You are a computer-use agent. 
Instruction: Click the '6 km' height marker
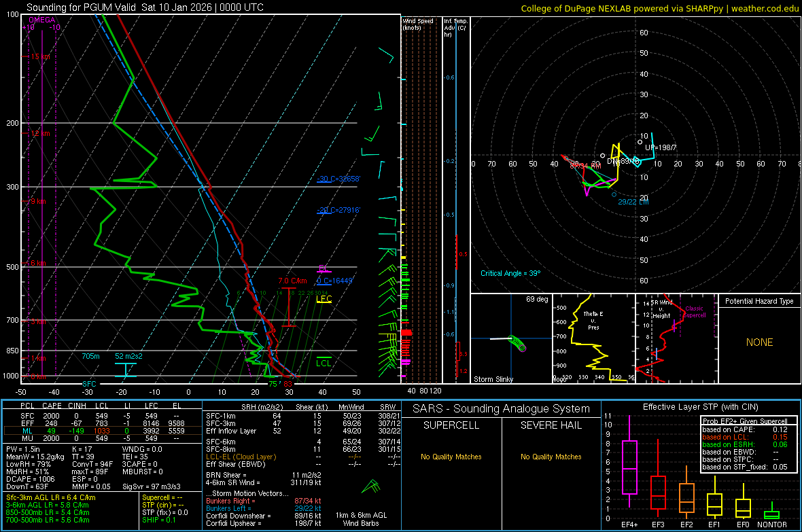click(38, 263)
